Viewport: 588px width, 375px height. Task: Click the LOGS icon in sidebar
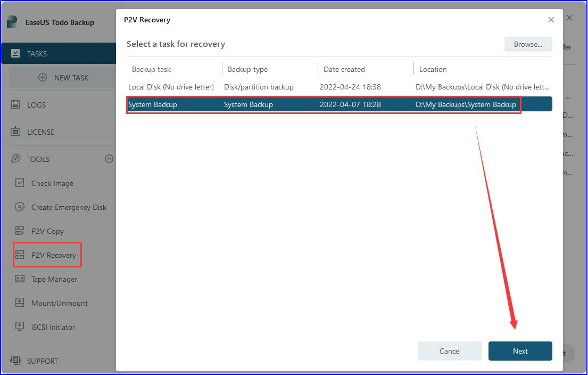[15, 104]
